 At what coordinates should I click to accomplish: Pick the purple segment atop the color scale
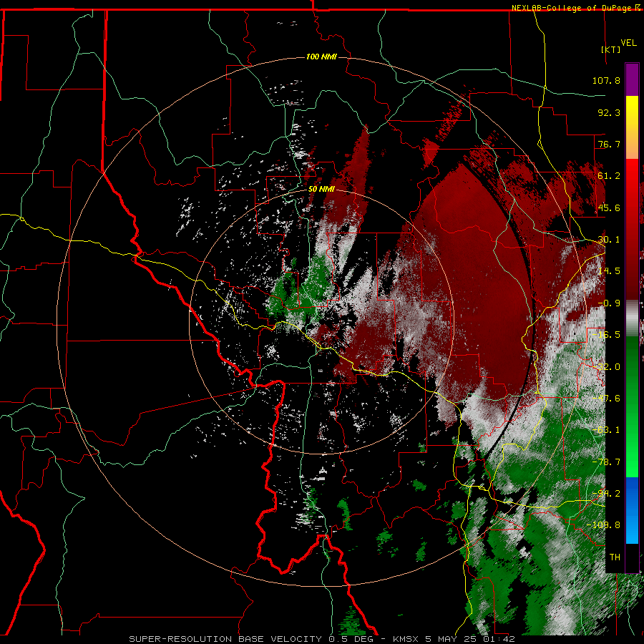[632, 79]
